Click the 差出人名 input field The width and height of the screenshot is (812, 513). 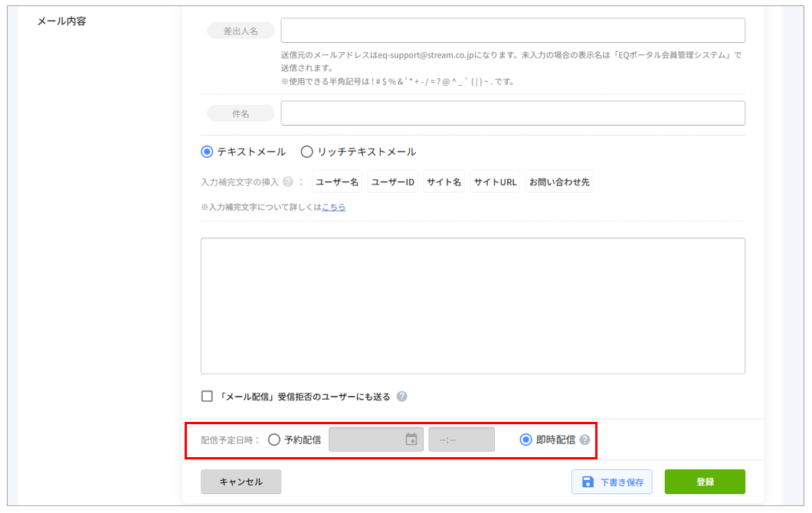point(512,31)
